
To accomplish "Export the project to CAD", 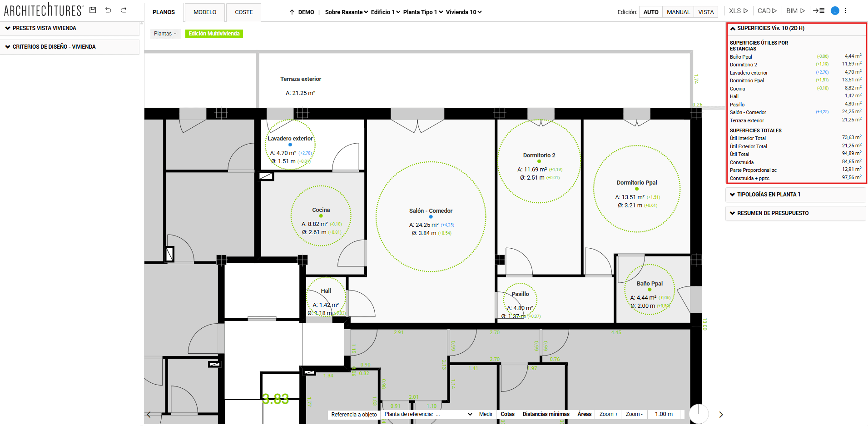I will click(x=767, y=10).
